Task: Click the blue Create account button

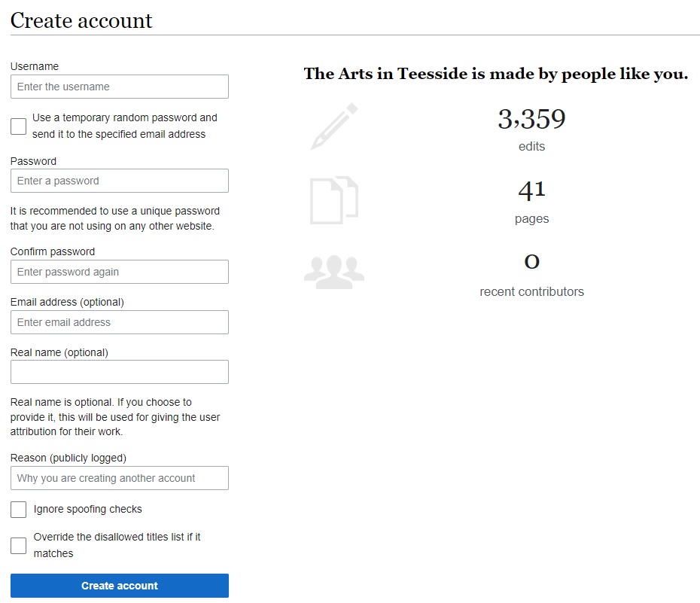Action: pos(120,586)
